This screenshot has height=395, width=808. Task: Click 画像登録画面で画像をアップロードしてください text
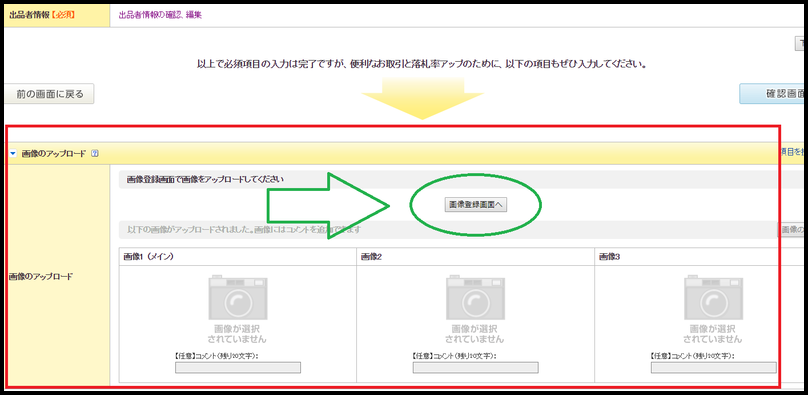(x=205, y=180)
